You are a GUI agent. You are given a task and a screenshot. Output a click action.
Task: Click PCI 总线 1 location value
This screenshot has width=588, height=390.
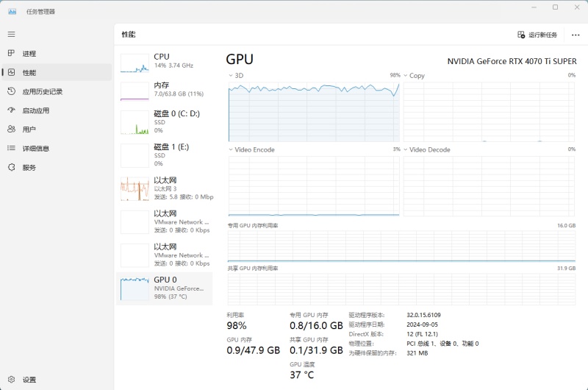point(442,344)
